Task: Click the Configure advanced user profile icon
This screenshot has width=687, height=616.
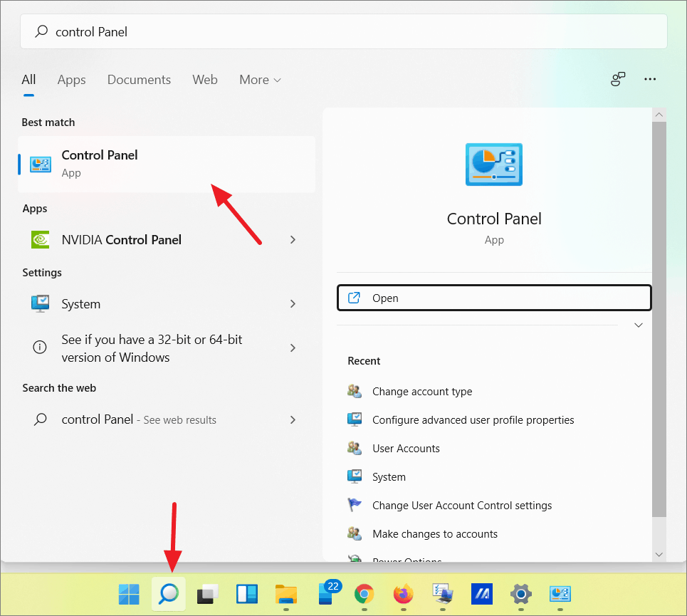Action: [x=355, y=419]
